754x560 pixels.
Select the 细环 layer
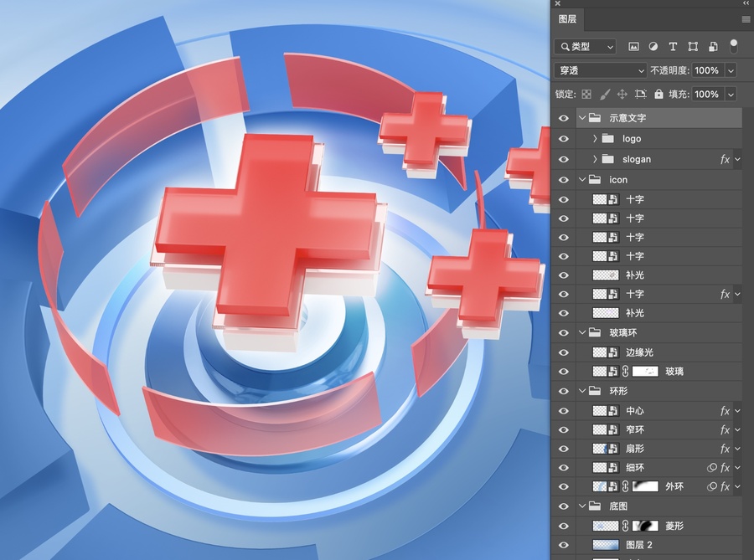click(x=658, y=468)
